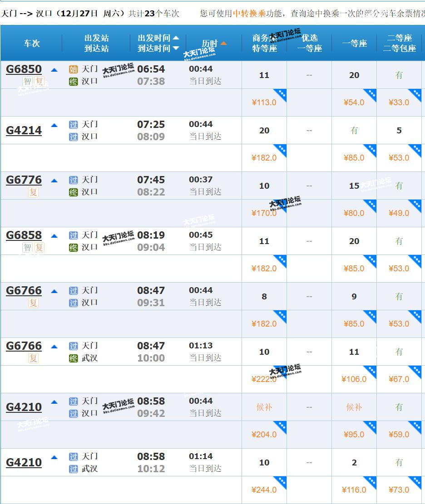Click the 过 icon beside 天门 for G4214
The width and height of the screenshot is (425, 504).
click(x=73, y=125)
